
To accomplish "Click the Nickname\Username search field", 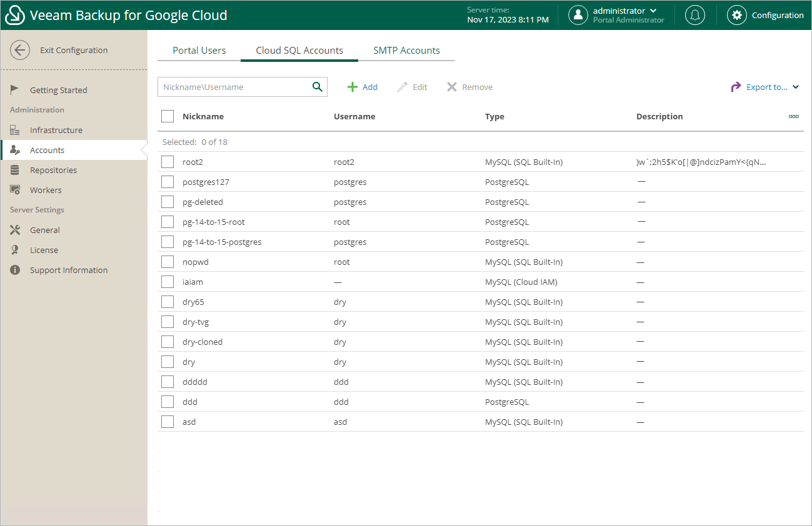I will point(234,87).
